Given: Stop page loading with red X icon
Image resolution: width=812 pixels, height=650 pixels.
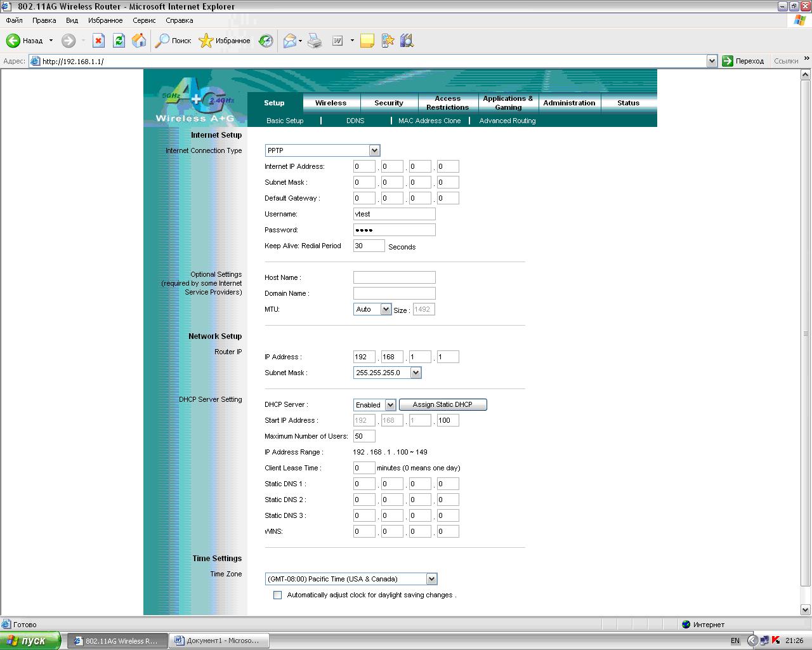Looking at the screenshot, I should (x=98, y=41).
